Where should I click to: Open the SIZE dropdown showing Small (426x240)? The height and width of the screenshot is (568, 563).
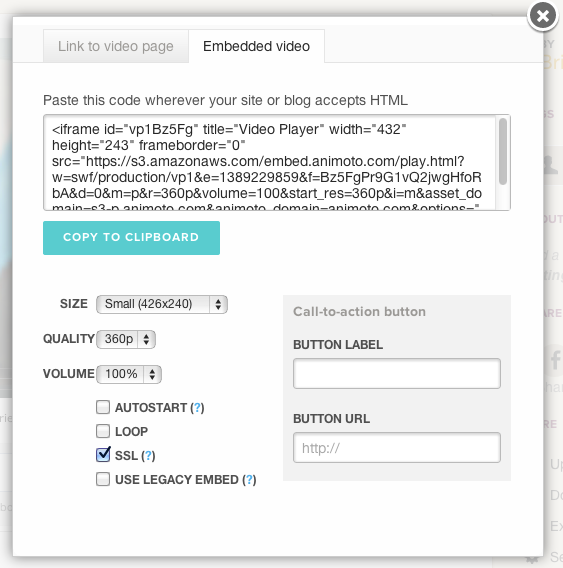(x=162, y=304)
